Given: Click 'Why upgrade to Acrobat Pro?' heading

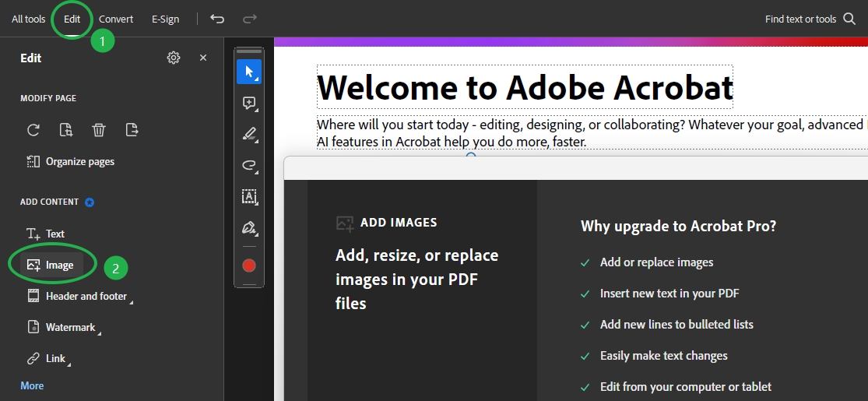Looking at the screenshot, I should (x=678, y=226).
